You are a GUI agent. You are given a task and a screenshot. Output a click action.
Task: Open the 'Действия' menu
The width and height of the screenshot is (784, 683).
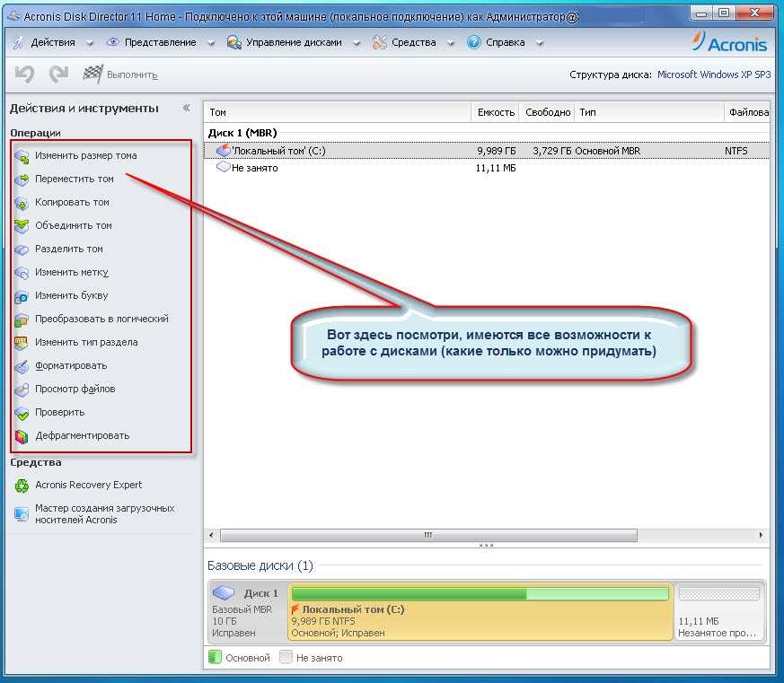(53, 42)
